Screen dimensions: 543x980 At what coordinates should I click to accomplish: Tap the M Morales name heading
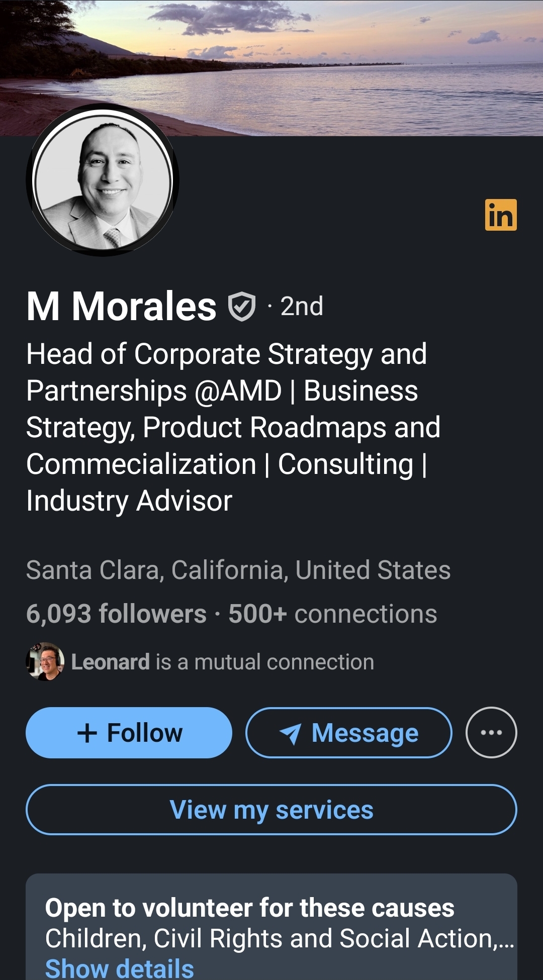121,306
